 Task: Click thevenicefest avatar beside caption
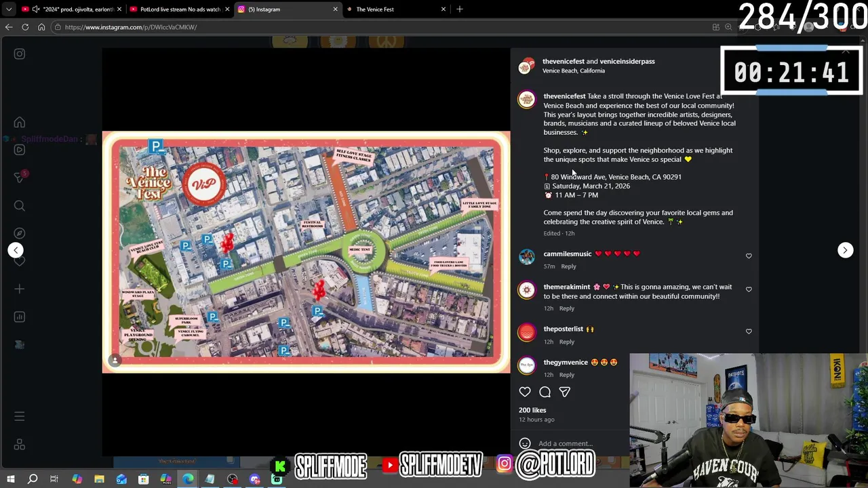(527, 100)
